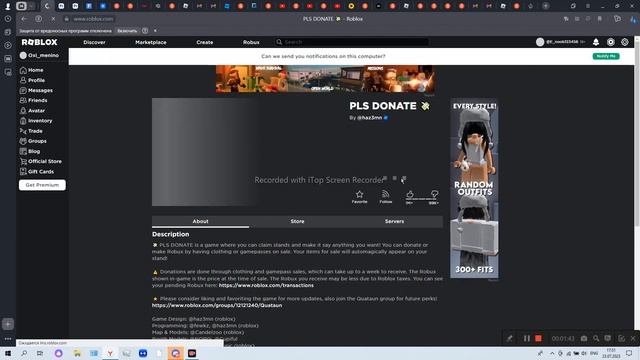Image resolution: width=640 pixels, height=360 pixels.
Task: Stop the screen recording
Action: coord(538,338)
